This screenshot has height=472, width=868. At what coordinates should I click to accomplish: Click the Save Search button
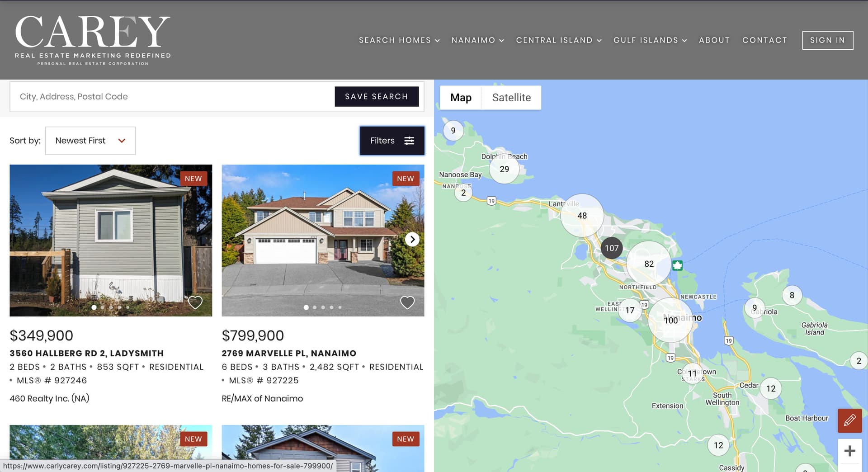coord(377,96)
